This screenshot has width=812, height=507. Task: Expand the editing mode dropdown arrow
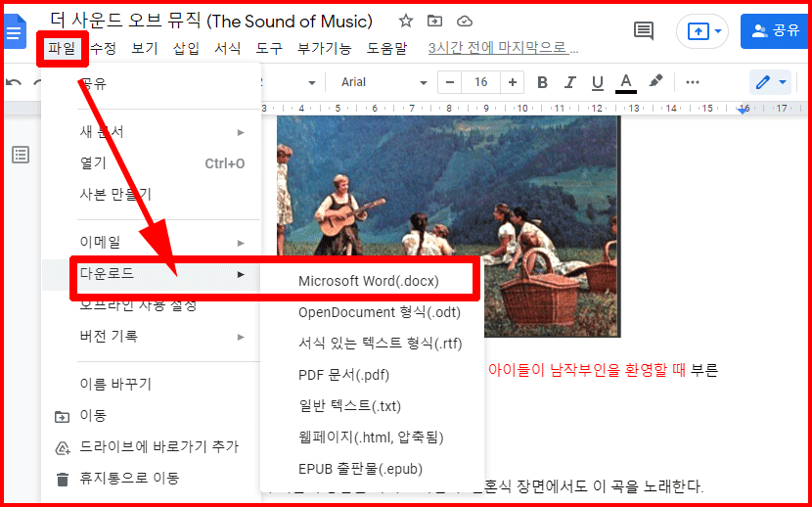tap(783, 82)
